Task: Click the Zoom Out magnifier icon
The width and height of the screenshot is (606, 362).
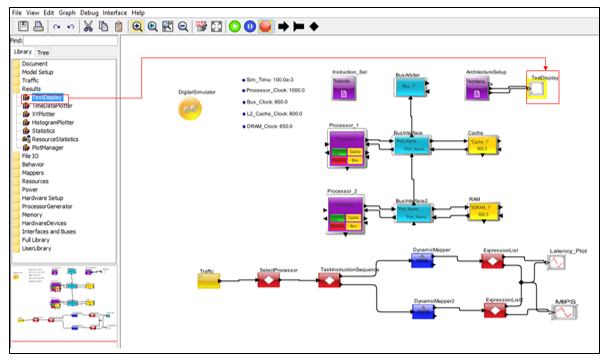Action: pyautogui.click(x=183, y=26)
